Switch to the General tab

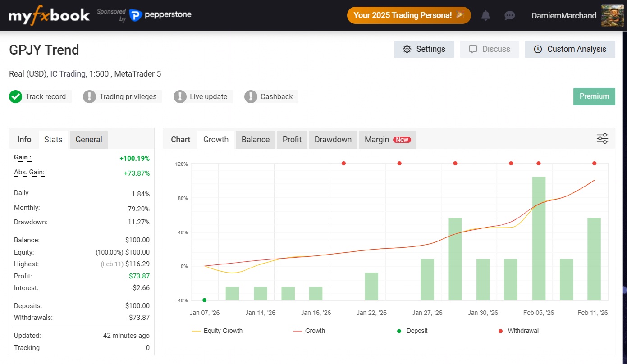(89, 140)
